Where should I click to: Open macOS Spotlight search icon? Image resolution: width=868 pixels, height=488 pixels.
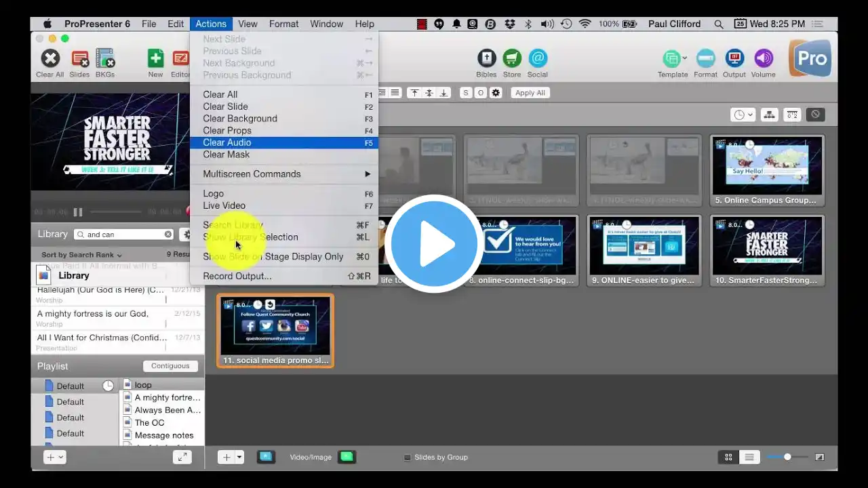(718, 24)
